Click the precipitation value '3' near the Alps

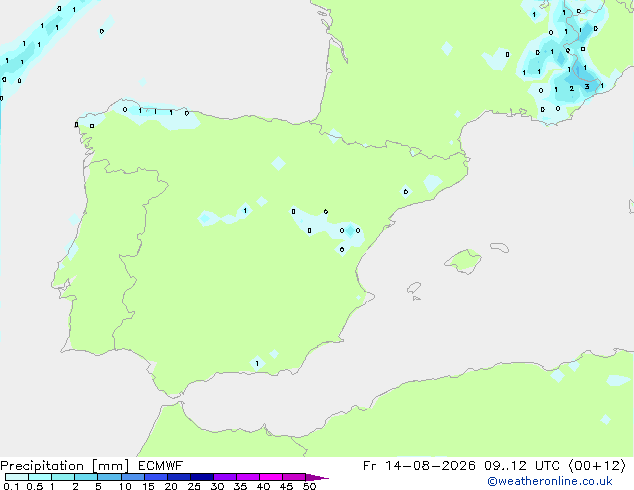[x=587, y=87]
